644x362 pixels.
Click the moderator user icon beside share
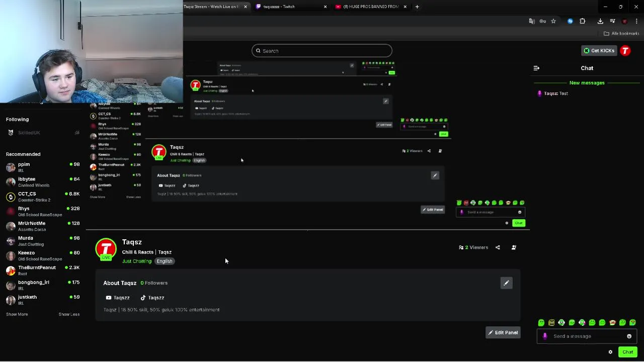[x=514, y=247]
